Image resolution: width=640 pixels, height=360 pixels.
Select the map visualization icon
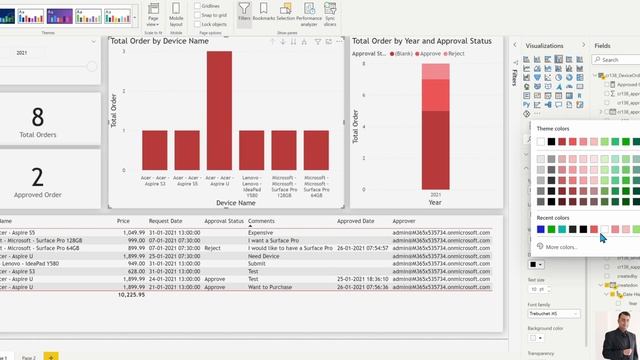click(527, 87)
